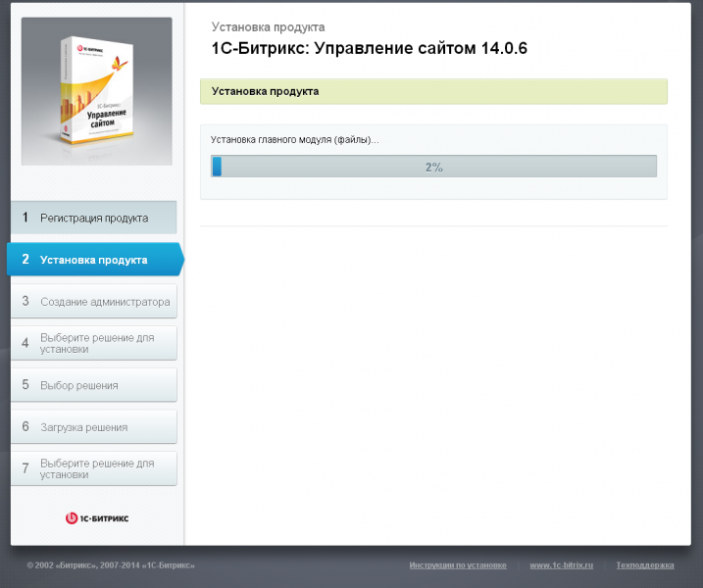Select step 5 Выбор решения
This screenshot has width=703, height=588.
pos(94,385)
